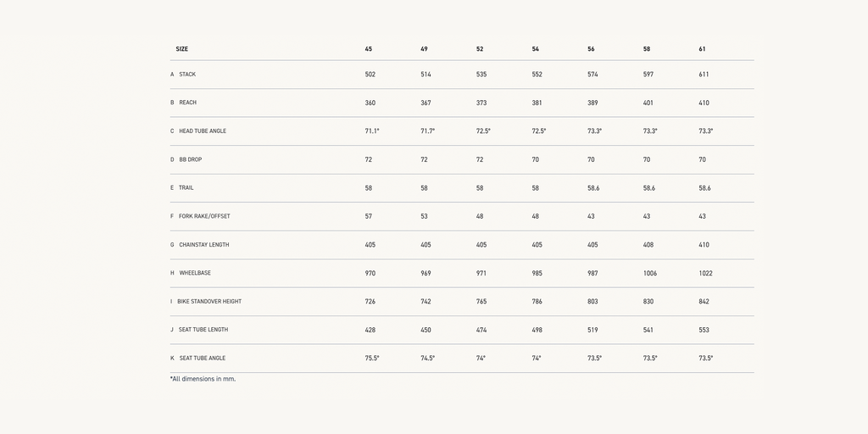Click the CHAINSTAY LENGTH row label

(x=204, y=245)
